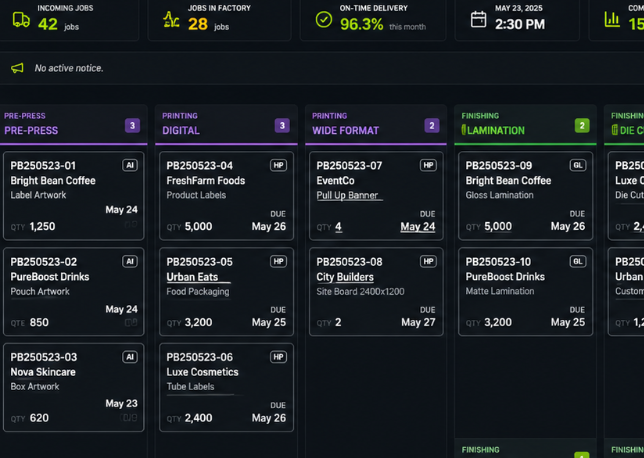Click May 23 date on Nova Skincare
Screen dimensions: 644x458
tap(122, 403)
